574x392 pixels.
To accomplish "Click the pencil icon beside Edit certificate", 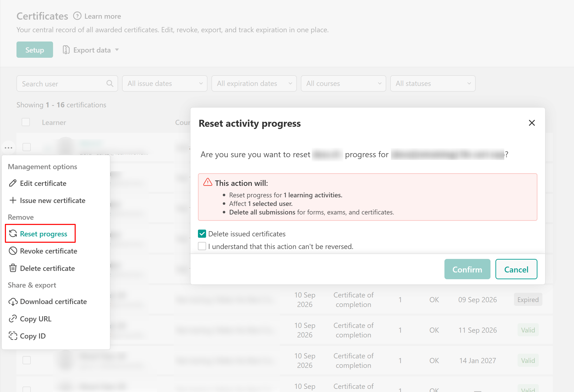I will pos(13,183).
